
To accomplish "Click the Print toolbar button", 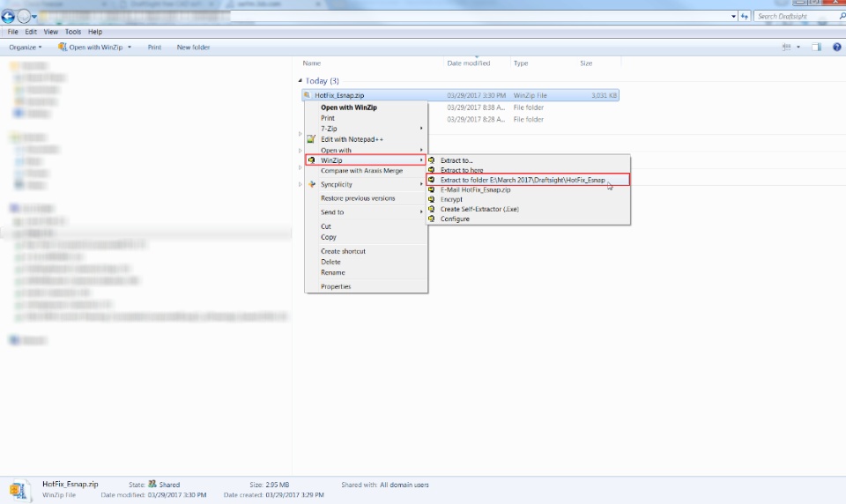I will [154, 47].
